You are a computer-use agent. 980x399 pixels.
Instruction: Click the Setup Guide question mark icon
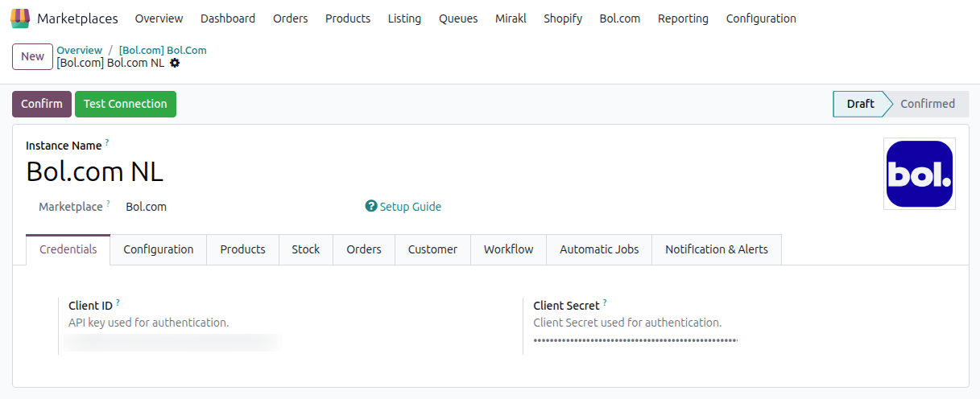(x=371, y=207)
